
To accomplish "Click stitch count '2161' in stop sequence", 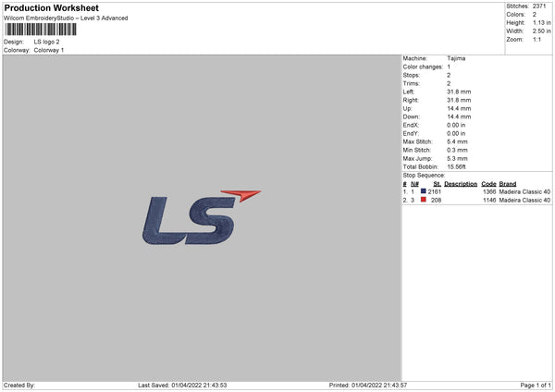I will click(435, 191).
